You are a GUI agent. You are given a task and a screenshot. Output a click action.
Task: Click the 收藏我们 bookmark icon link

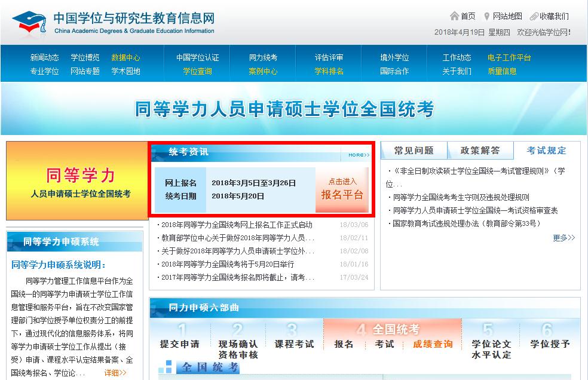point(534,16)
